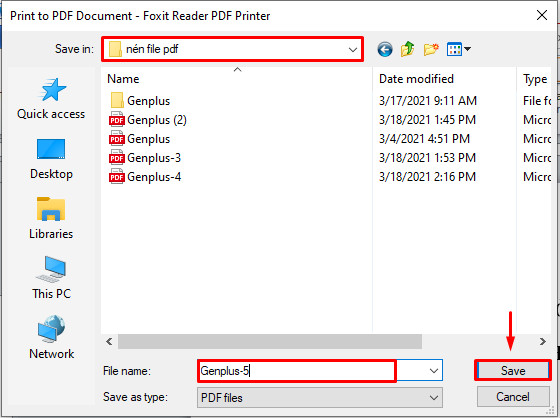Image resolution: width=560 pixels, height=418 pixels.
Task: Sort files by Type column
Action: tap(535, 79)
